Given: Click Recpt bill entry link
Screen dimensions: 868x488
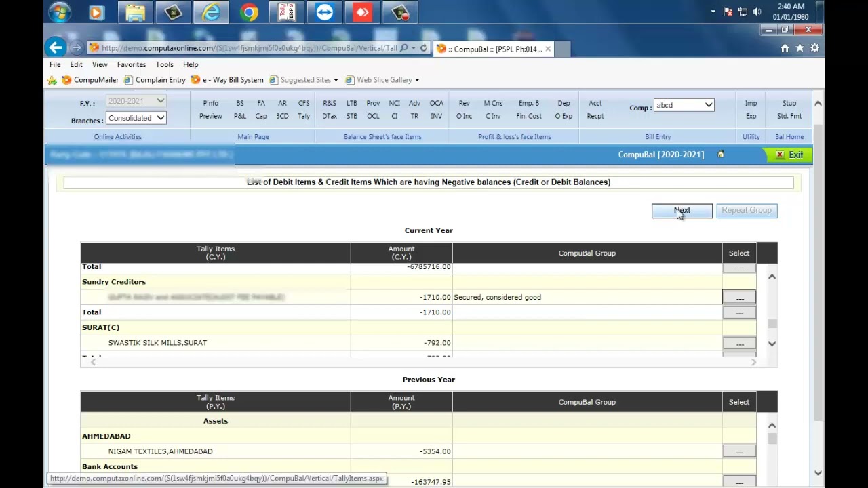Looking at the screenshot, I should coord(595,116).
